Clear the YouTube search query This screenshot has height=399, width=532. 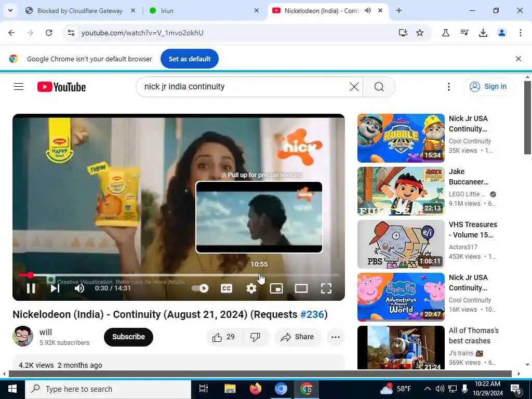[x=354, y=87]
